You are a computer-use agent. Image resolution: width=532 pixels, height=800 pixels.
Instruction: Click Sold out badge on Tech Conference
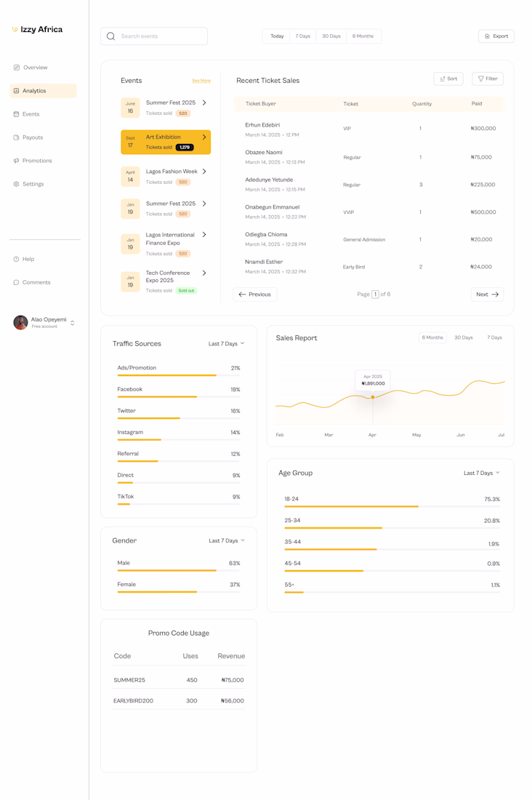(x=186, y=290)
